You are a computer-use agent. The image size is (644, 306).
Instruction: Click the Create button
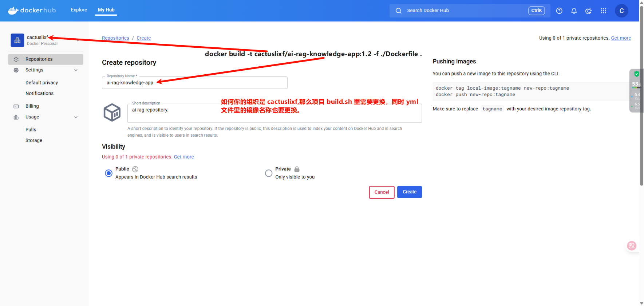(410, 192)
